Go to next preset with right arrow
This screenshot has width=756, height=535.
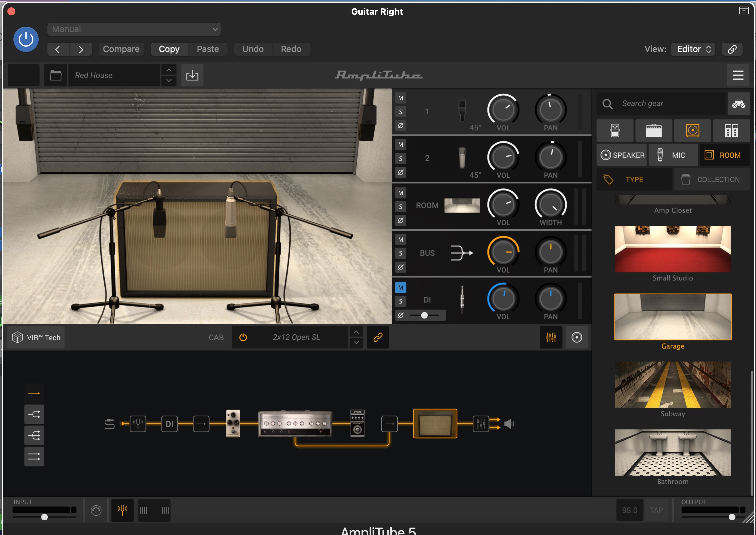81,49
